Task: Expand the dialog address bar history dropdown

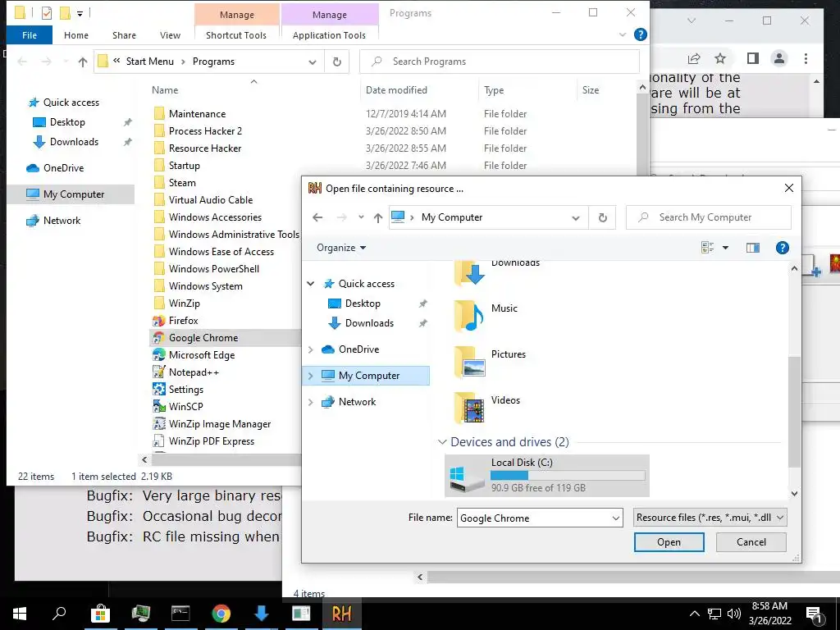Action: click(575, 218)
